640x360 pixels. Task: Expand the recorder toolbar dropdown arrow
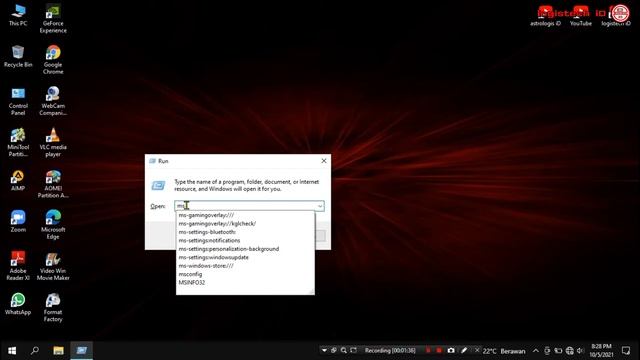tap(324, 350)
